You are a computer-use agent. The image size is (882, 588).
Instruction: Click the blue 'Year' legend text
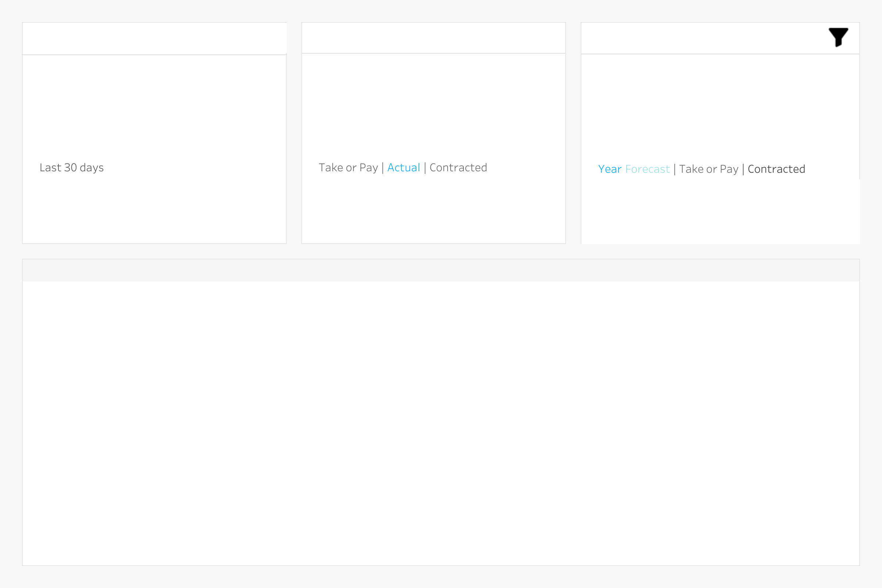(x=610, y=169)
